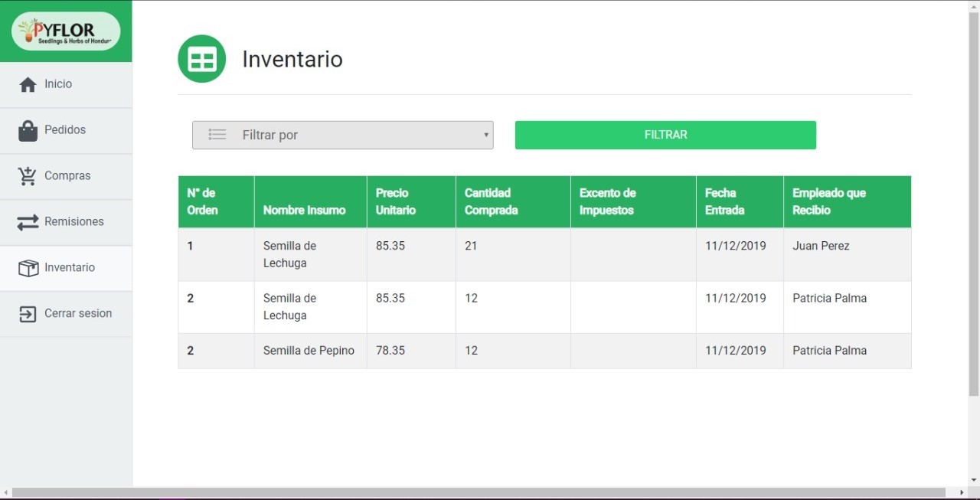The height and width of the screenshot is (500, 980).
Task: Select the Compras menu entry
Action: pos(66,175)
